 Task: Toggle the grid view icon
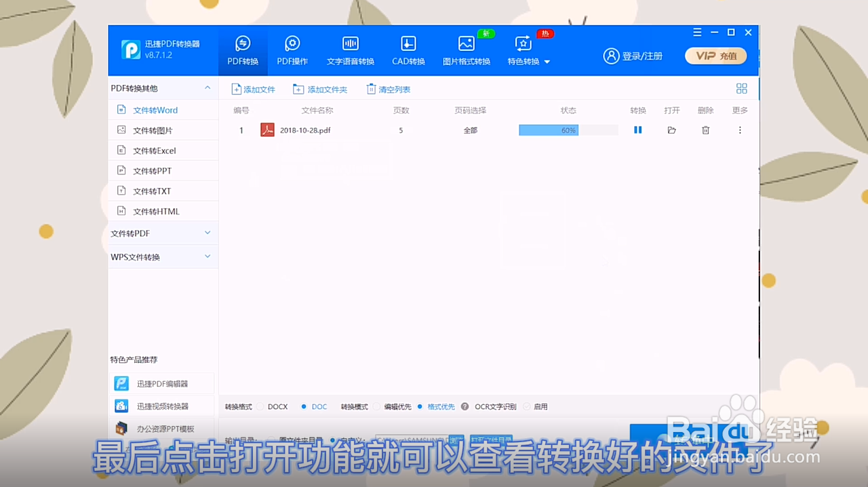click(x=741, y=88)
